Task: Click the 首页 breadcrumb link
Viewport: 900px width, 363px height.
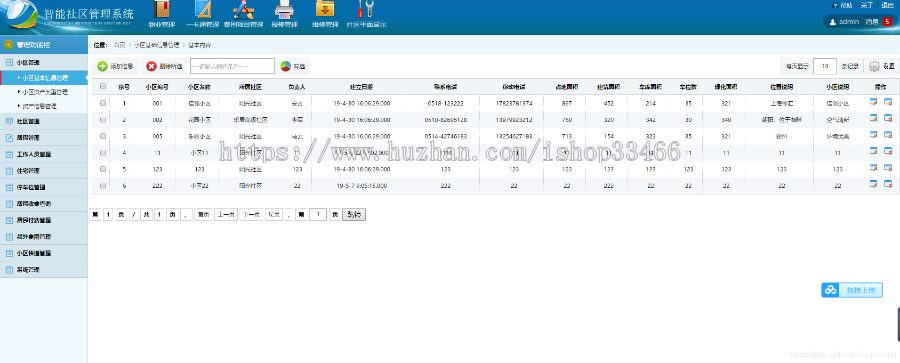Action: pyautogui.click(x=119, y=44)
